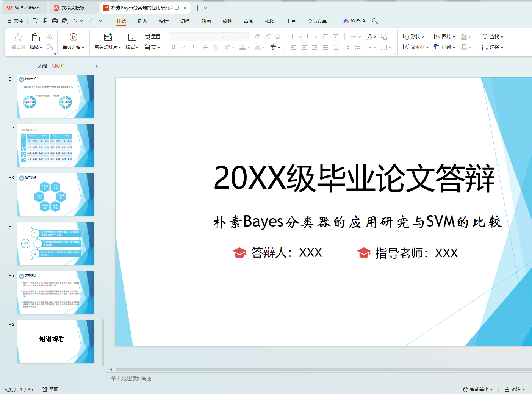Reset slide layout with 重置
This screenshot has height=394, width=532.
[x=152, y=37]
